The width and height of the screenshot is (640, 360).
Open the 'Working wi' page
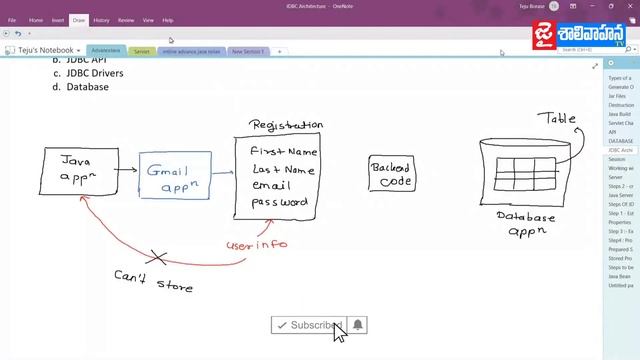[620, 168]
